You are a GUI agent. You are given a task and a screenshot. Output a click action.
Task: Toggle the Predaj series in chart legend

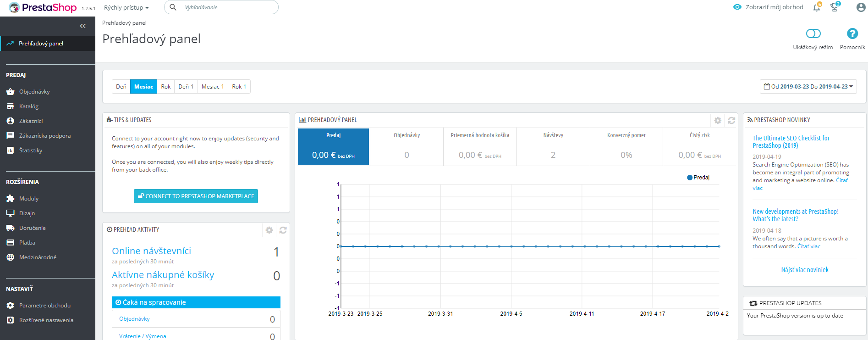pyautogui.click(x=698, y=178)
